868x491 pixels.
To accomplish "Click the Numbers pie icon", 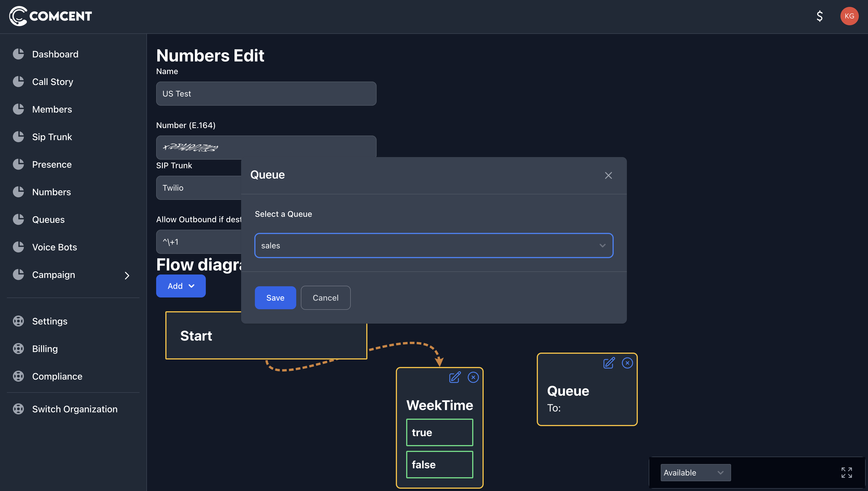I will point(18,192).
